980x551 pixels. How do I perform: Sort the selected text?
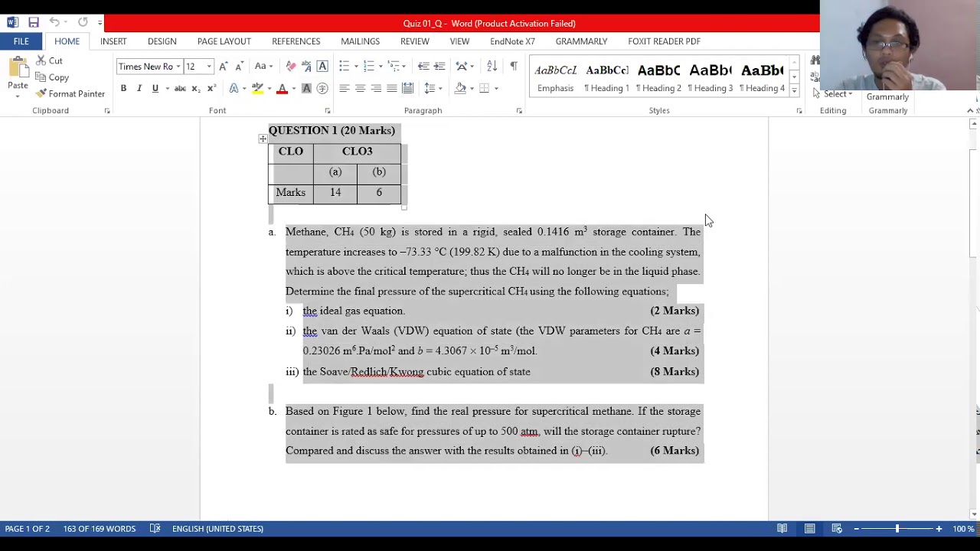[x=492, y=67]
